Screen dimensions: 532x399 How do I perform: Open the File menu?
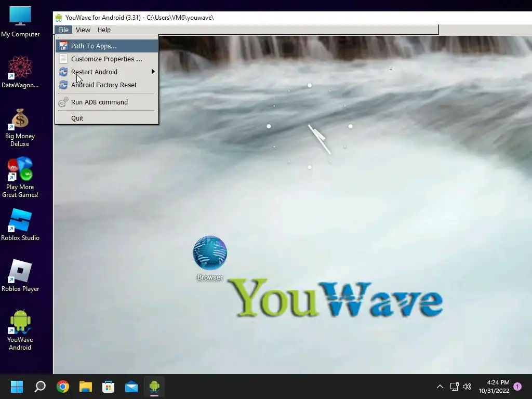[x=63, y=30]
